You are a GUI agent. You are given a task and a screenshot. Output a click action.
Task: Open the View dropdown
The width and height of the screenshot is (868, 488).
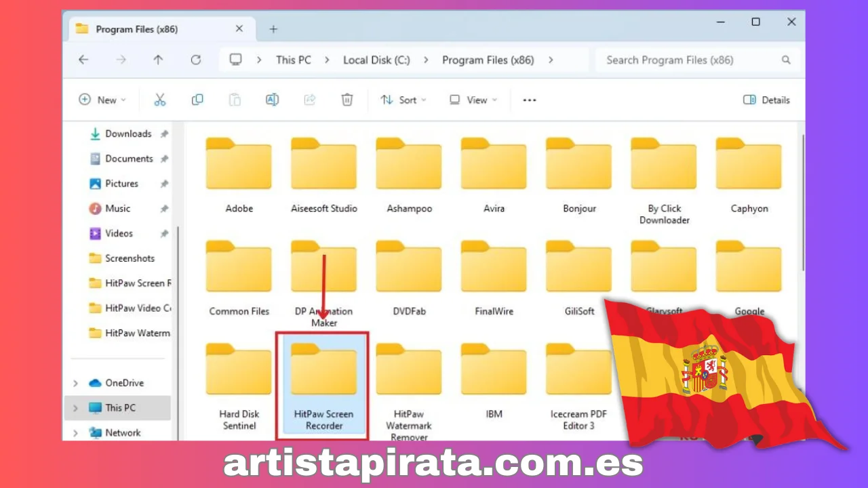(x=473, y=100)
